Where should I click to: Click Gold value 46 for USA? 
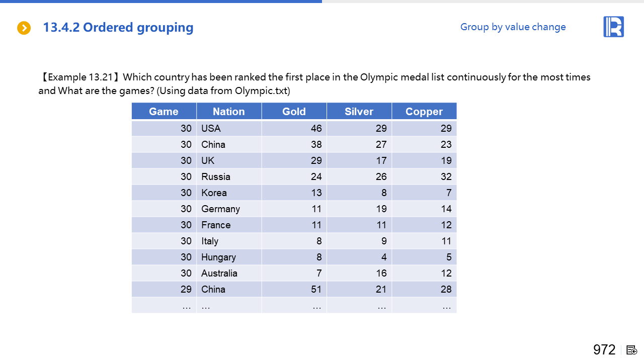(x=316, y=129)
